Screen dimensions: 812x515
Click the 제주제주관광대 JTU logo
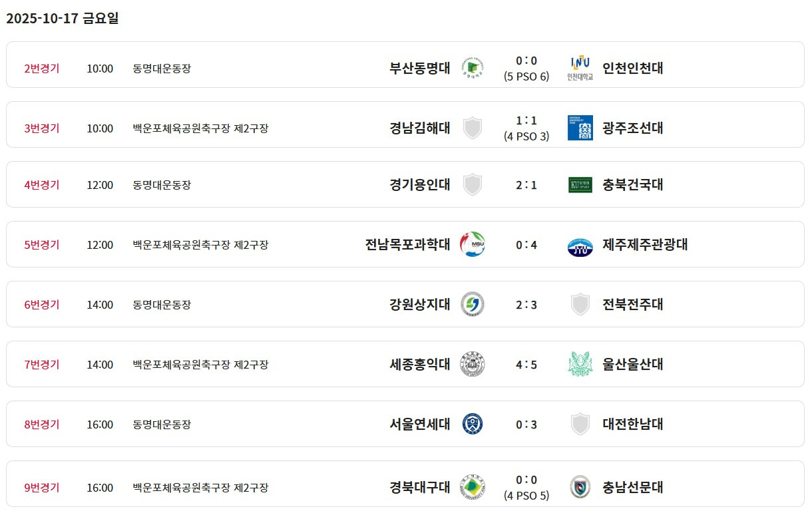[580, 246]
